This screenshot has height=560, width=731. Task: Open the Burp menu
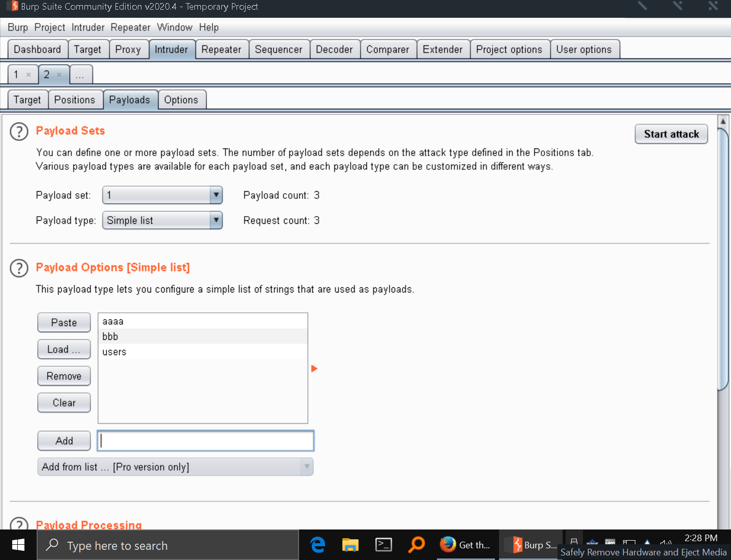pyautogui.click(x=18, y=27)
